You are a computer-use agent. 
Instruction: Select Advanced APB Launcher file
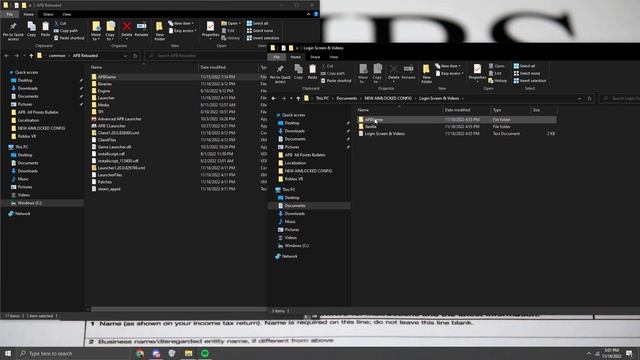pyautogui.click(x=119, y=119)
